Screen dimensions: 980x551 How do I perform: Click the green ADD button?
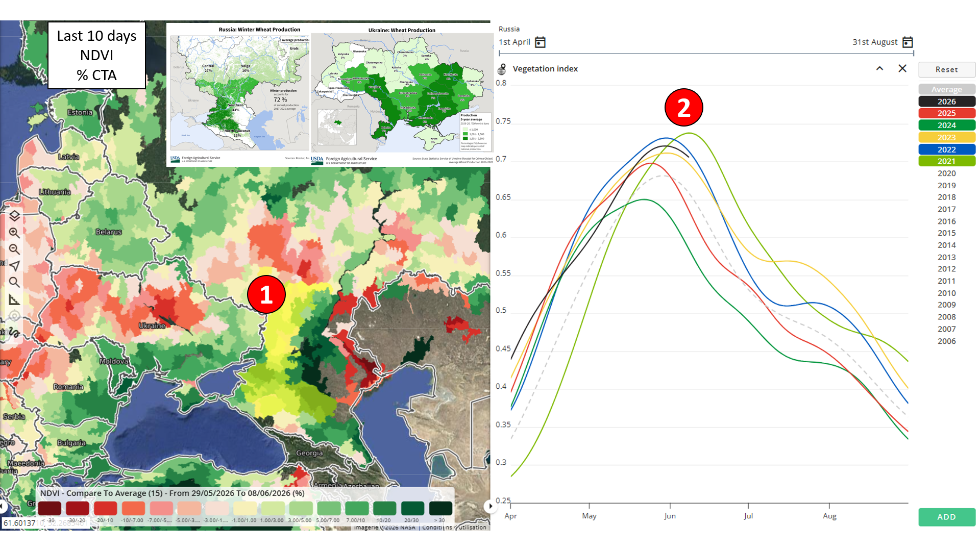tap(947, 517)
